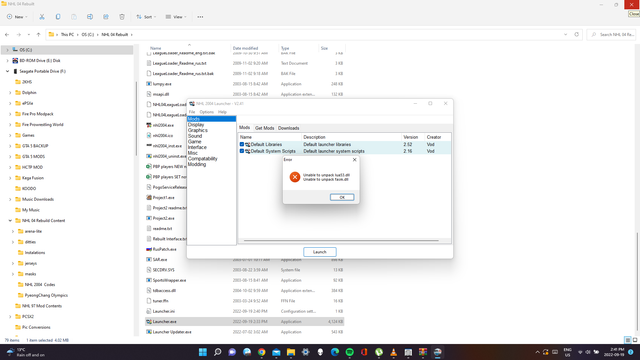The width and height of the screenshot is (640, 360).
Task: Click the Launch button
Action: click(x=320, y=252)
